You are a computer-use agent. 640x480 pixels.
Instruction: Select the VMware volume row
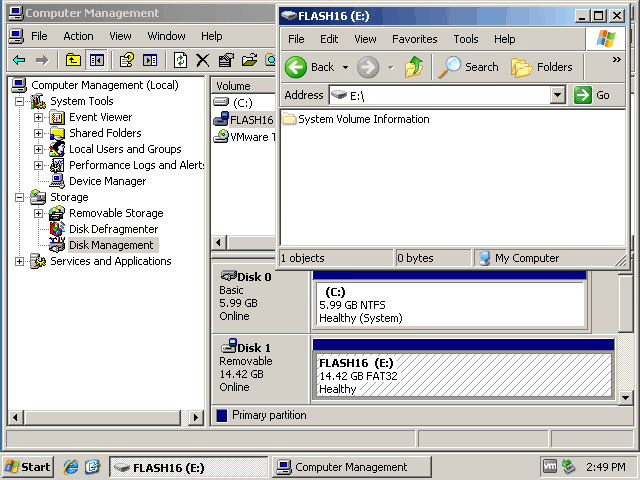(x=244, y=137)
